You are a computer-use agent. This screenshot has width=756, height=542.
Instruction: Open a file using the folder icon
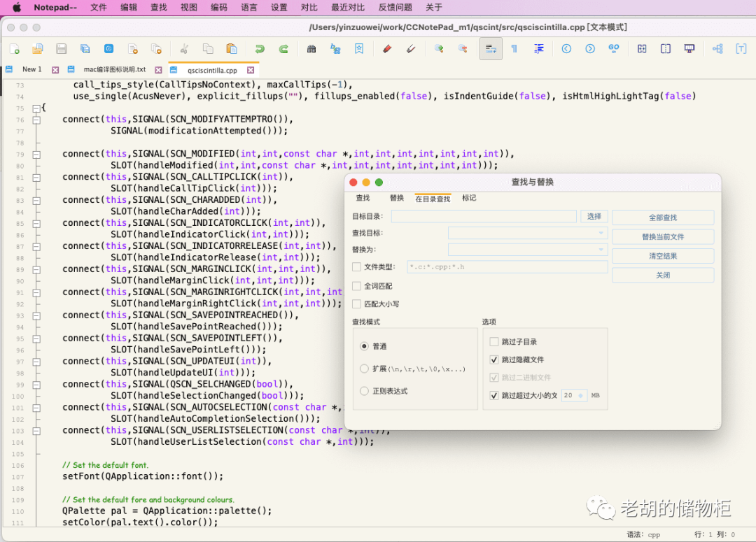(38, 49)
